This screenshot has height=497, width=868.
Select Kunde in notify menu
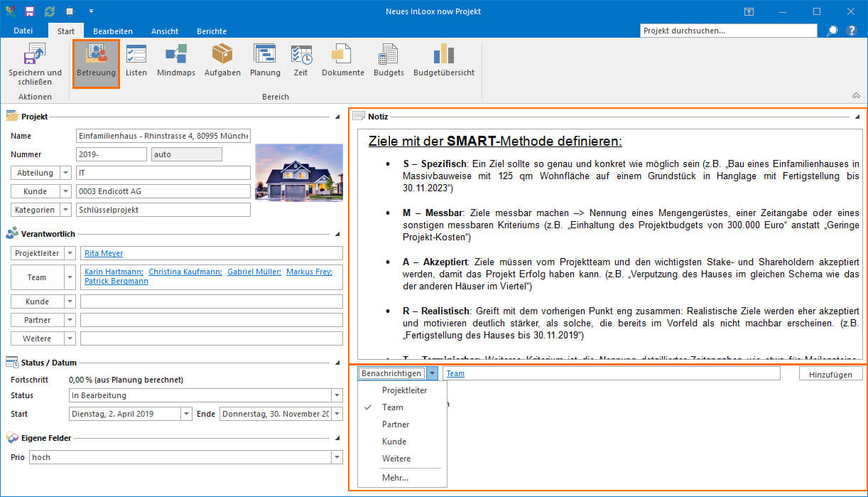click(403, 442)
